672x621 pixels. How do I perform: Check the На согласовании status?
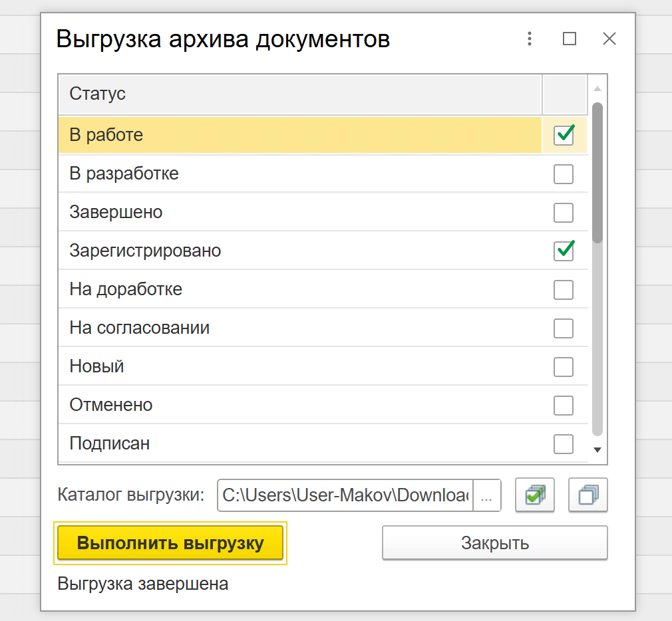[564, 328]
